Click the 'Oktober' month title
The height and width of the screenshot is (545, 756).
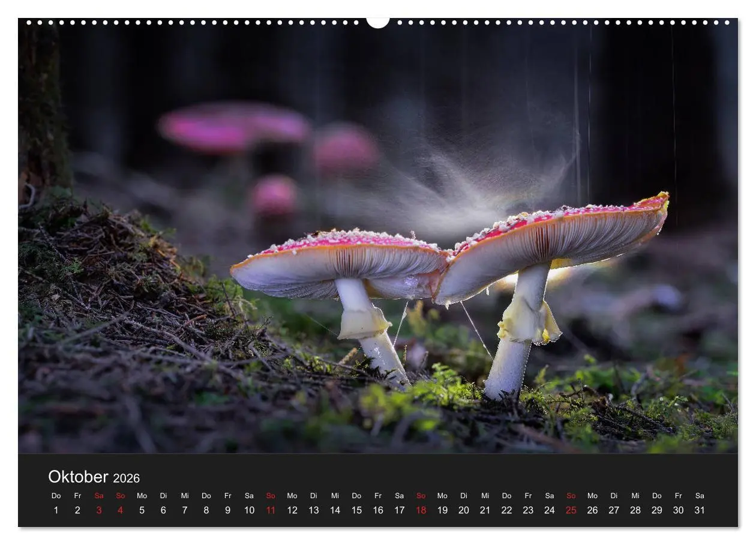click(x=78, y=477)
